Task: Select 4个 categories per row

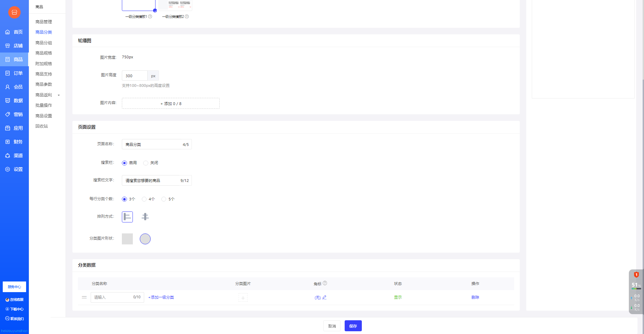Action: pos(144,199)
